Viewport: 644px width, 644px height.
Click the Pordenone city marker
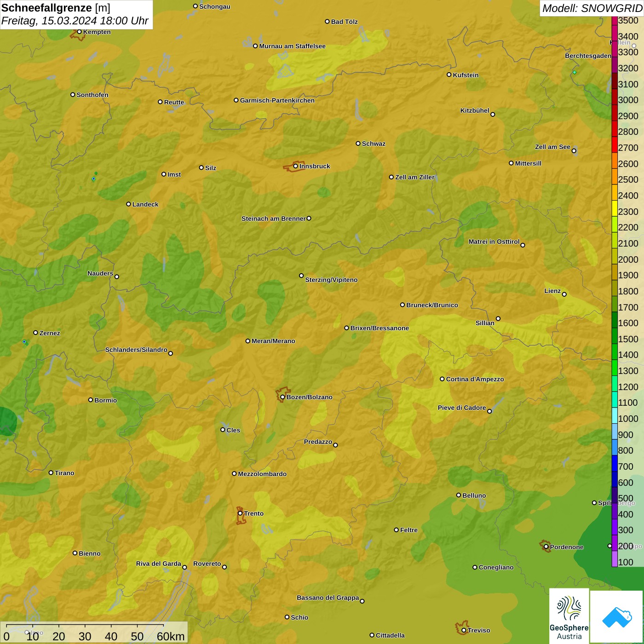click(x=546, y=546)
